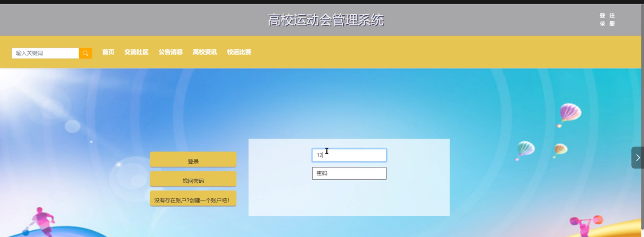Click the orange magnifier search icon

click(86, 53)
